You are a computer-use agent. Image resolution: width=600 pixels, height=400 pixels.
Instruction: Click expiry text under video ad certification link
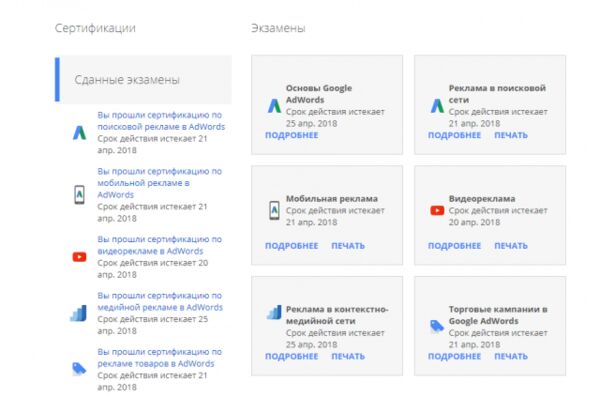153,269
